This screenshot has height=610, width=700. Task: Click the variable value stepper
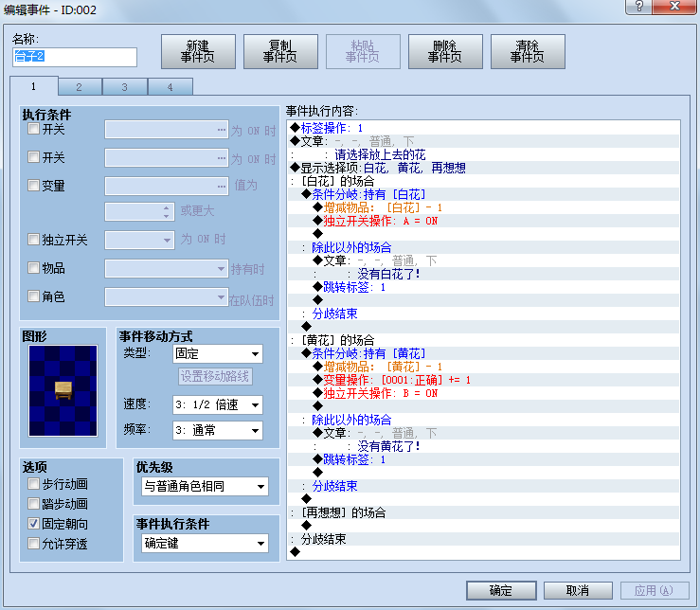coord(166,211)
